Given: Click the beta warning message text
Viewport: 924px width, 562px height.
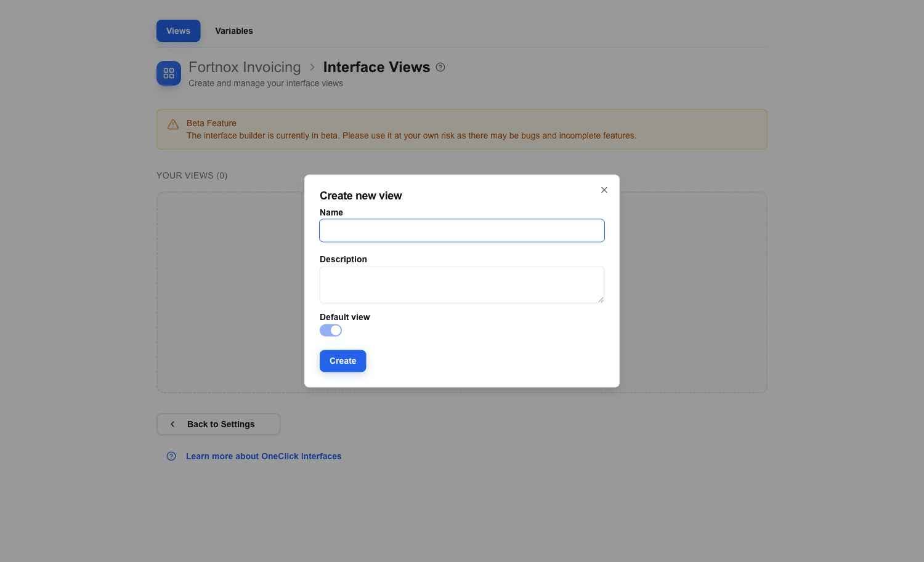Looking at the screenshot, I should click(x=411, y=135).
